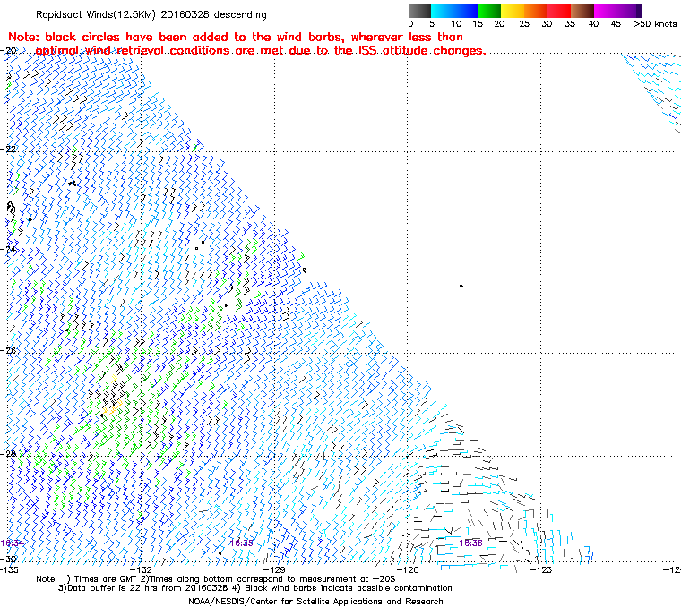Click the red 'Note: black circles' warning line
681x616 pixels.
tap(236, 37)
